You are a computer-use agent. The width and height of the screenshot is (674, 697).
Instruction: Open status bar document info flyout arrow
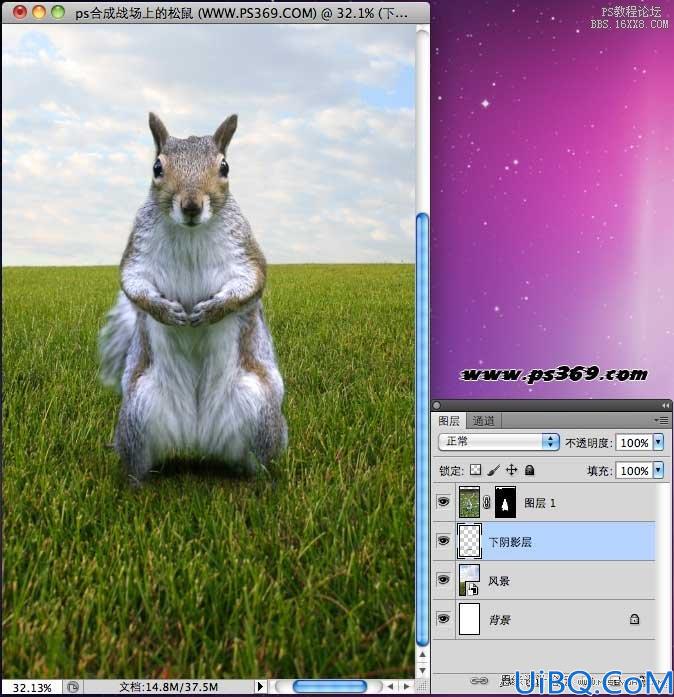click(x=260, y=686)
